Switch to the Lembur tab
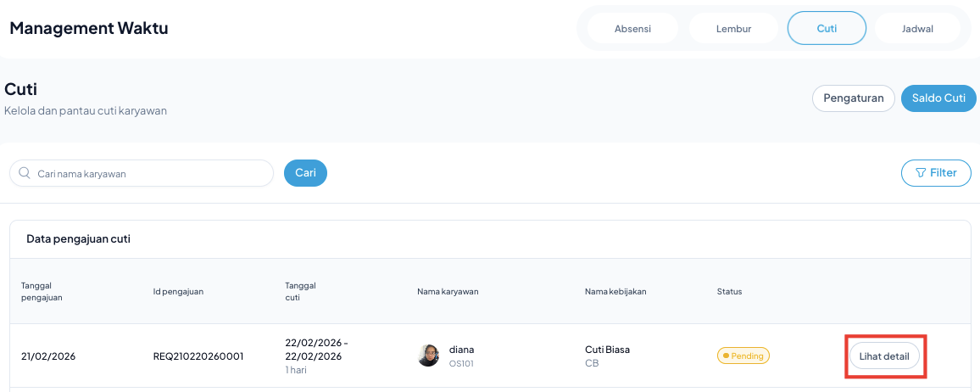Viewport: 980px width, 392px height. pyautogui.click(x=732, y=28)
